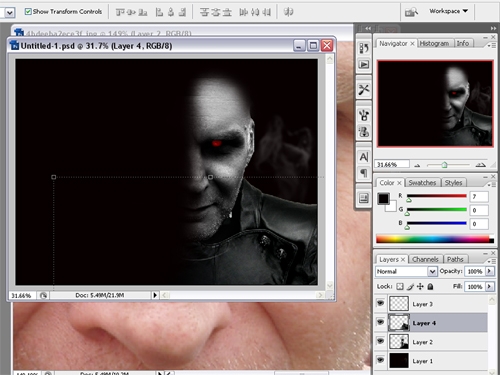This screenshot has width=500, height=375.
Task: Open the Workspace dropdown
Action: coord(448,11)
